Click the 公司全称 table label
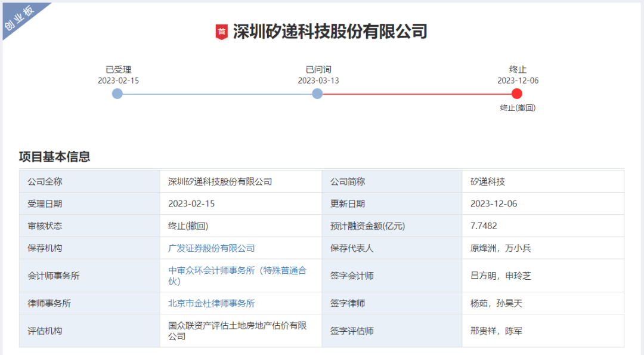 coord(45,181)
